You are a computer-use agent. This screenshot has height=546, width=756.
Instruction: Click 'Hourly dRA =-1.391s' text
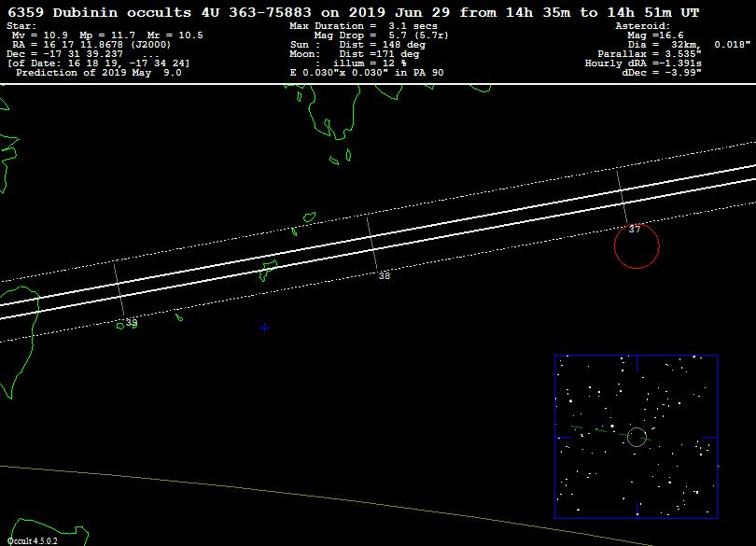tap(643, 63)
